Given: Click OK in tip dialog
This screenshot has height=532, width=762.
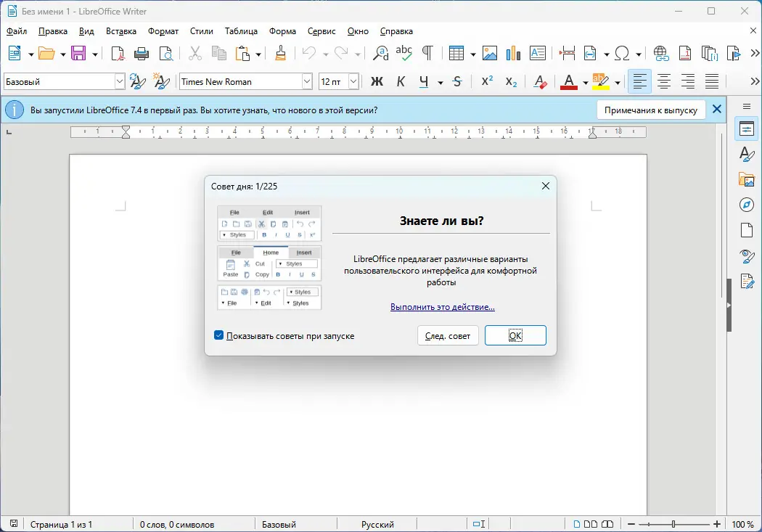Looking at the screenshot, I should (x=515, y=336).
